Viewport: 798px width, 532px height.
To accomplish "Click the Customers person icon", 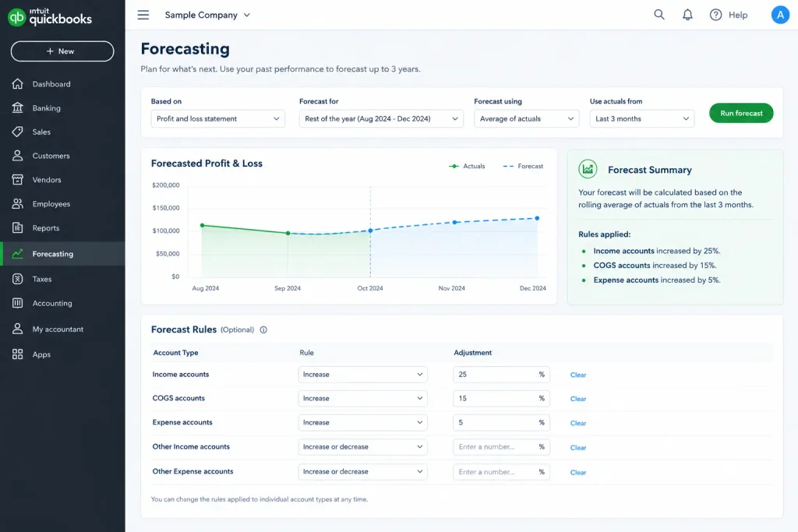I will click(x=17, y=156).
